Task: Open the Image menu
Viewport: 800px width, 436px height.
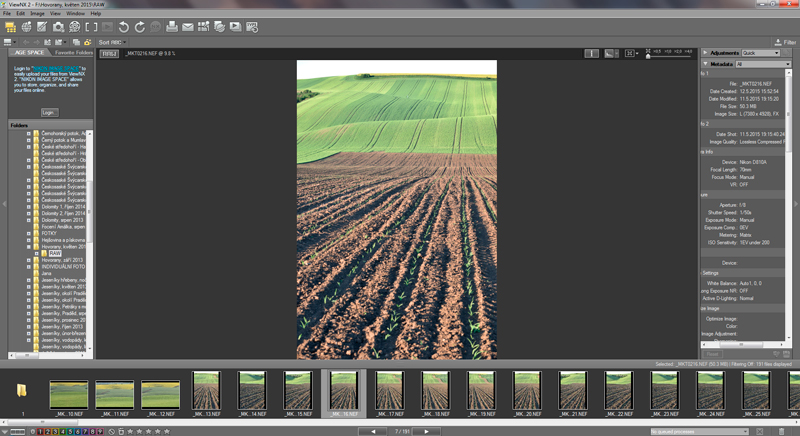Action: (x=37, y=13)
